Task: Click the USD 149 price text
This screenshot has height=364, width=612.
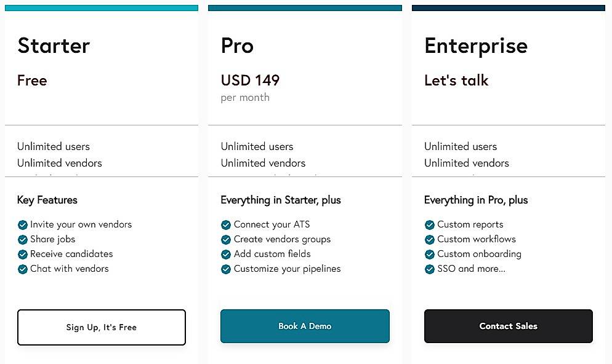Action: [250, 80]
